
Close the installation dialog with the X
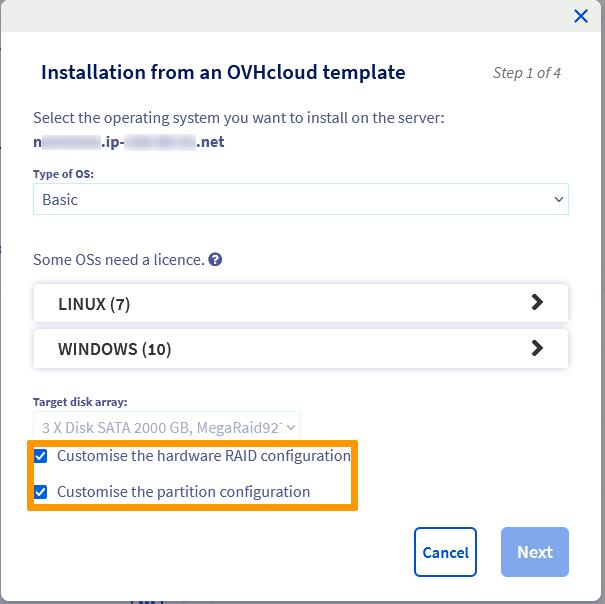pyautogui.click(x=580, y=16)
